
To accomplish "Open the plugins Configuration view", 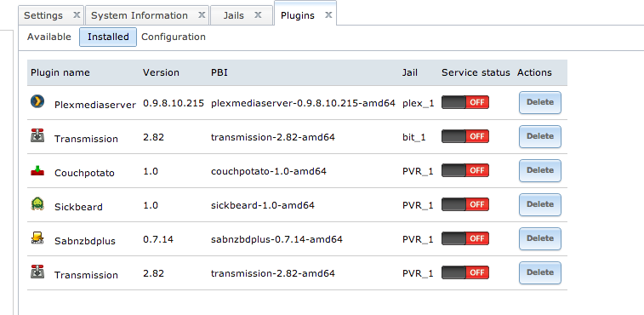I will coord(174,37).
